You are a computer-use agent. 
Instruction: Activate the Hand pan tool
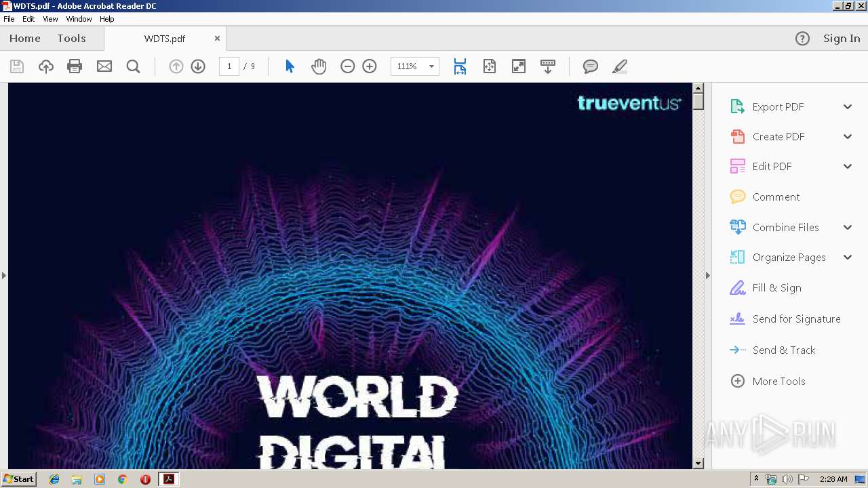pyautogui.click(x=319, y=66)
